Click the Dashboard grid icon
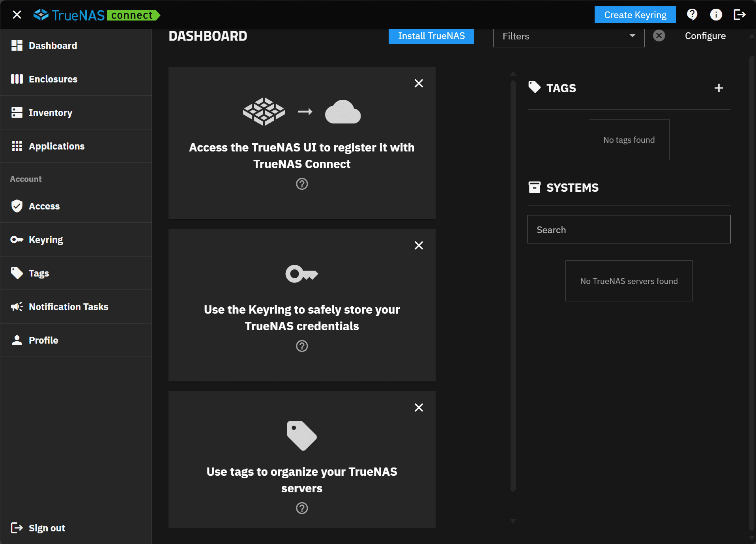 pos(17,45)
